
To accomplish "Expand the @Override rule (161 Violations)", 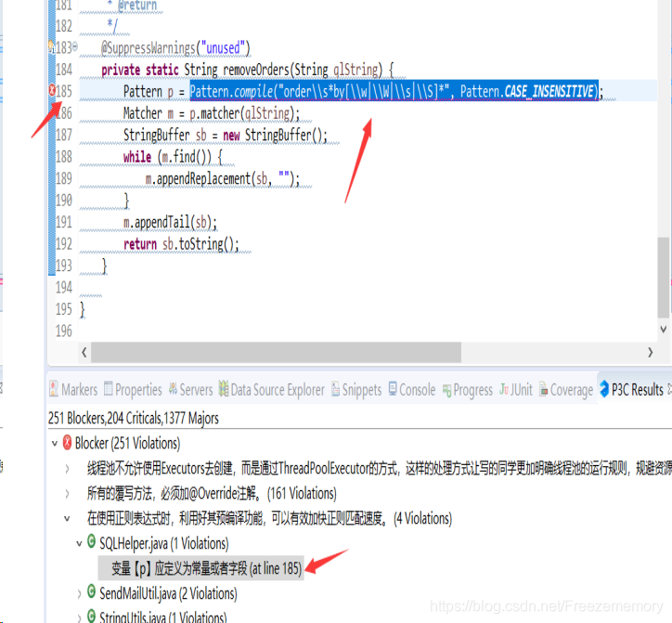I will (x=67, y=494).
